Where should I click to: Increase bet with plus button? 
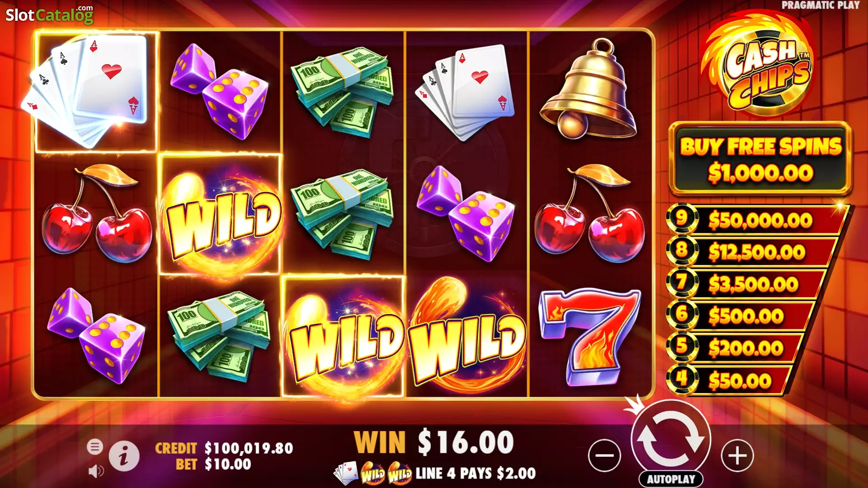737,455
